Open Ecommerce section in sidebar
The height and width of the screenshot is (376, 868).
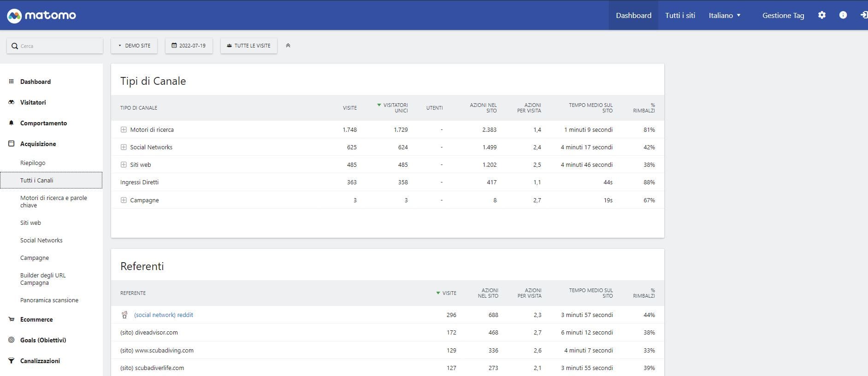pyautogui.click(x=36, y=319)
